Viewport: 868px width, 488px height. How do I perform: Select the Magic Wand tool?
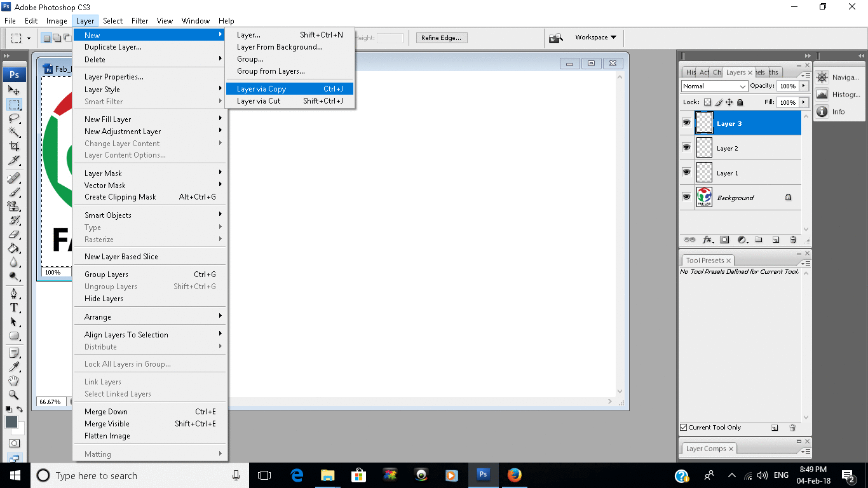[14, 132]
